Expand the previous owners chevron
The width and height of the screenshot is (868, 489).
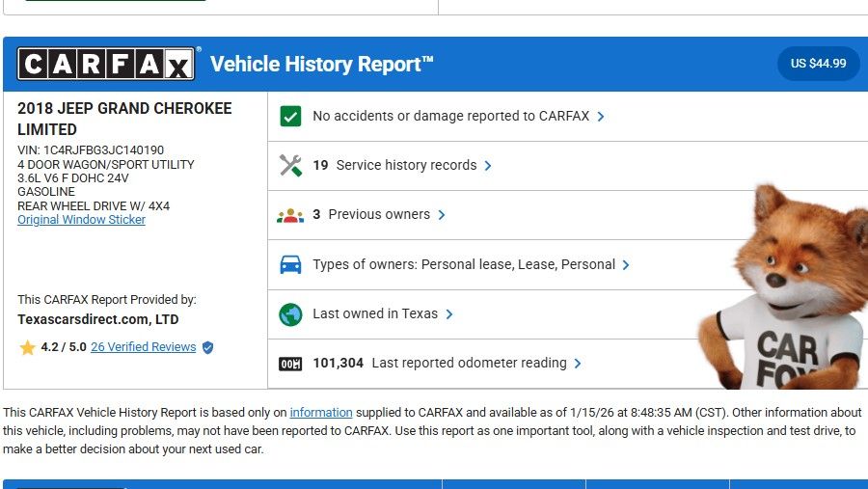pyautogui.click(x=442, y=215)
